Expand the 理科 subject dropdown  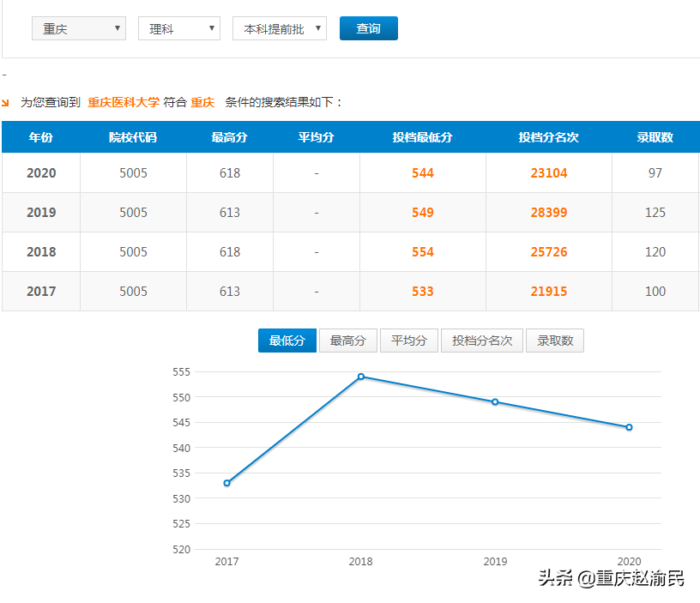178,28
